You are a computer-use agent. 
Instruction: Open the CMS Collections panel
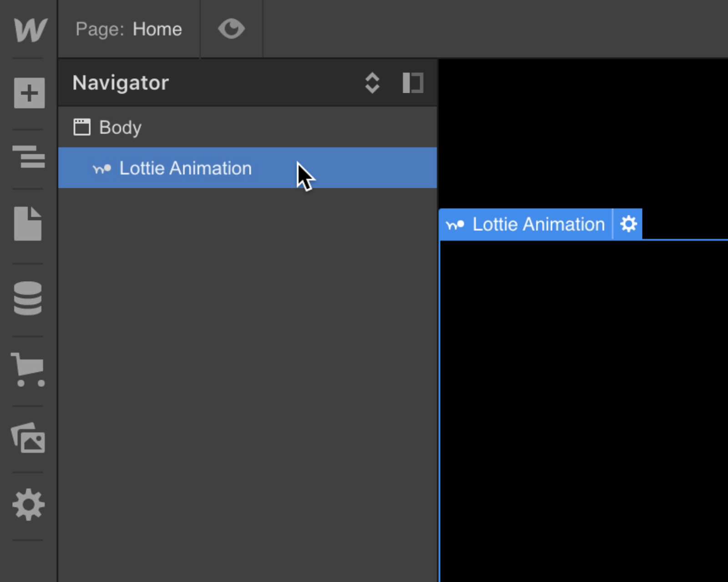28,298
